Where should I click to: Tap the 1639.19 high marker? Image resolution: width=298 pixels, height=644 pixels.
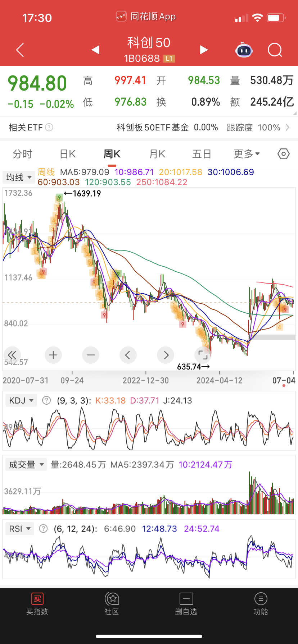[83, 193]
